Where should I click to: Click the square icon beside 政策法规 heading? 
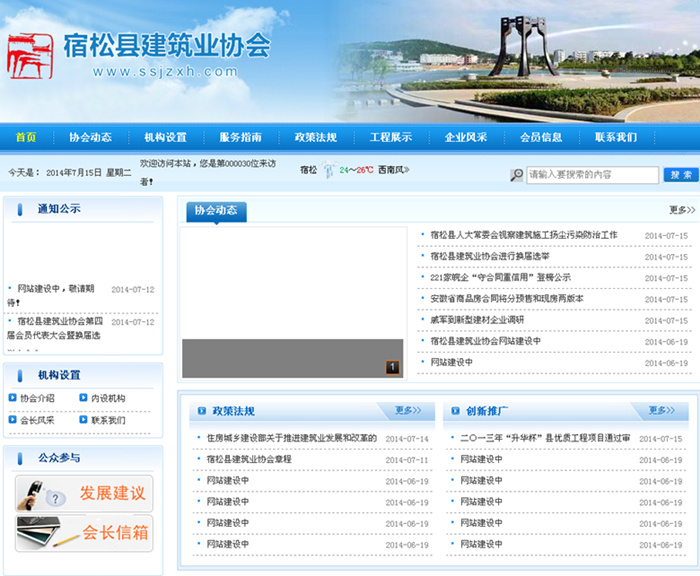201,411
